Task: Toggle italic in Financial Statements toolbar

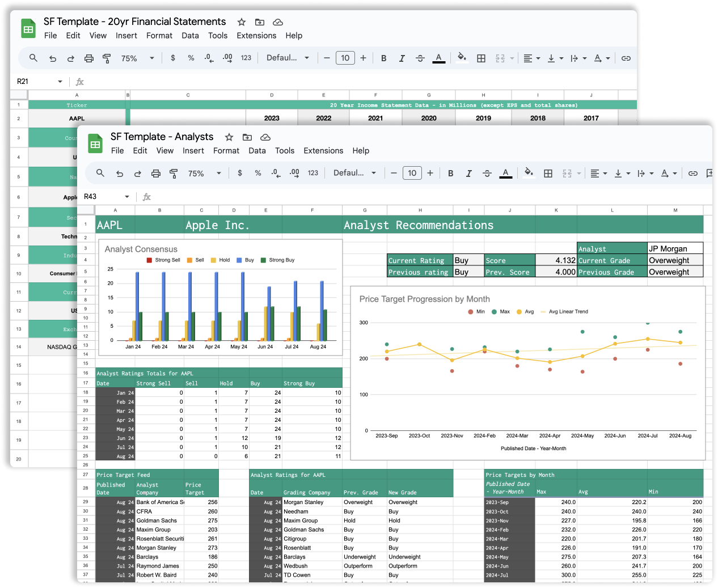Action: coord(402,58)
